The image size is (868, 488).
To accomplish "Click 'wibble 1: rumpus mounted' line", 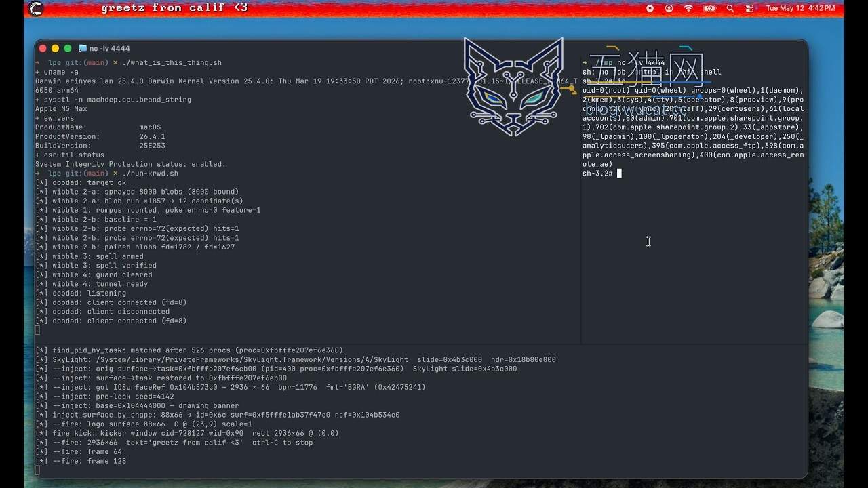I will (x=148, y=210).
